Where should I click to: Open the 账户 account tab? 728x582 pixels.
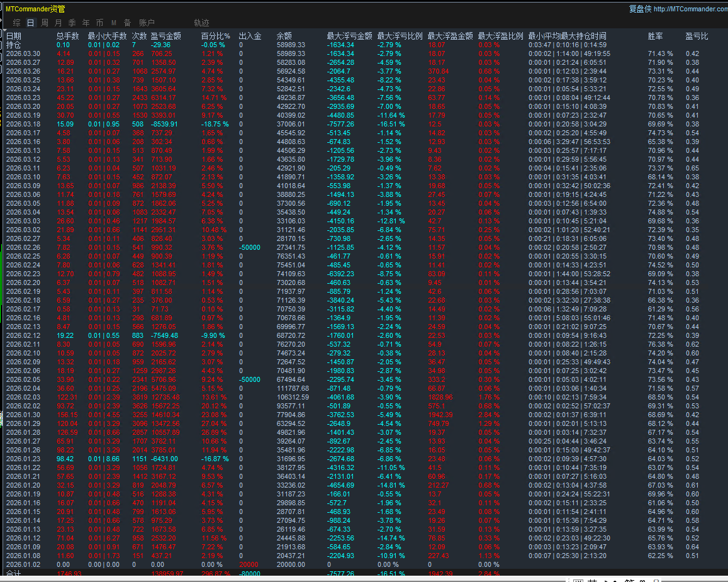click(147, 23)
